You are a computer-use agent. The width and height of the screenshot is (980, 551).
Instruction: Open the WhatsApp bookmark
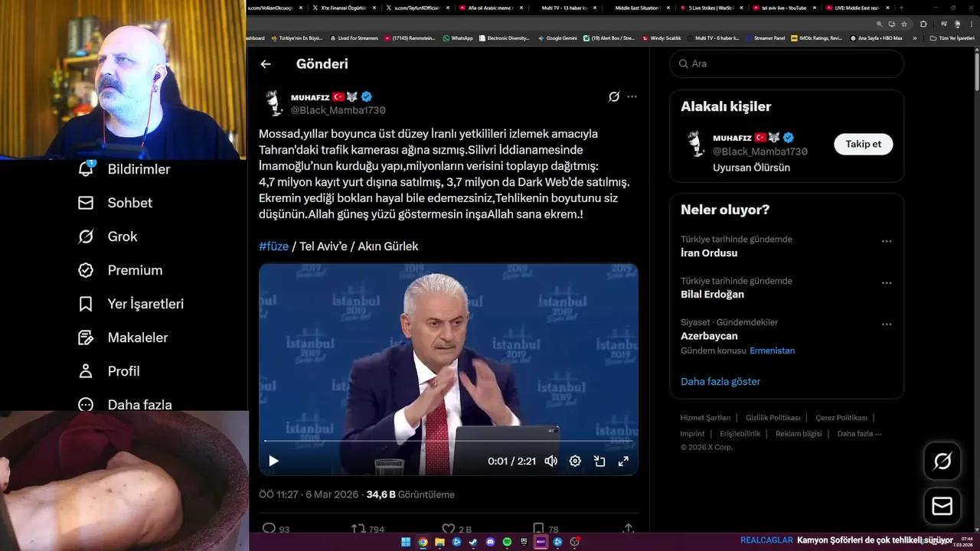tap(458, 37)
